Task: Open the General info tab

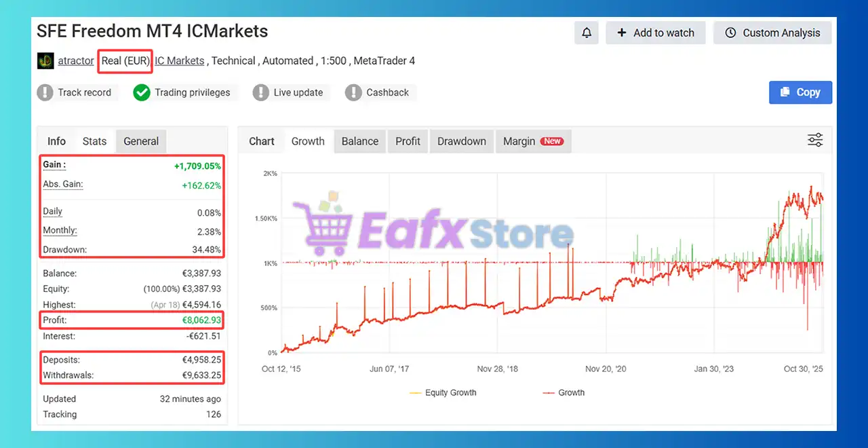Action: 141,141
